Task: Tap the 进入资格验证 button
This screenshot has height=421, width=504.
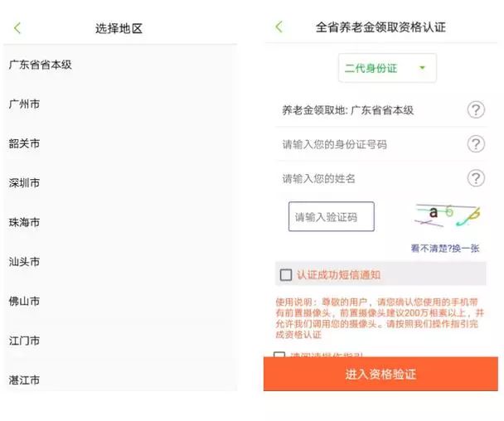Action: tap(380, 374)
